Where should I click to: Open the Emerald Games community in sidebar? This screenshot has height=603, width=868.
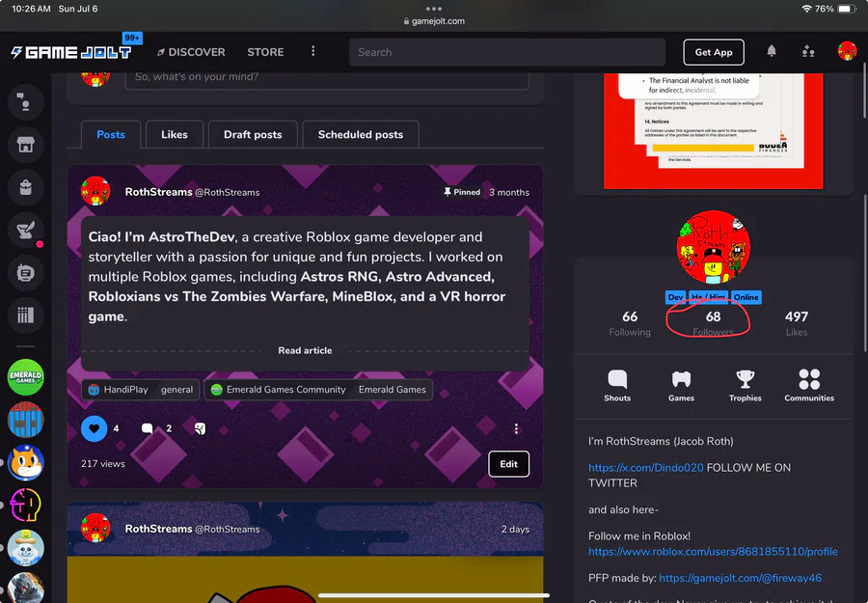pyautogui.click(x=25, y=377)
